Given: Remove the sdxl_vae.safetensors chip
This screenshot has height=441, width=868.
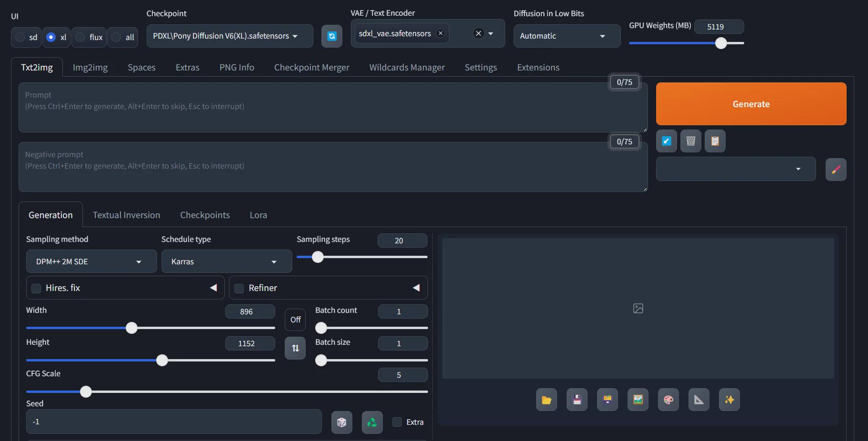Looking at the screenshot, I should pos(440,33).
